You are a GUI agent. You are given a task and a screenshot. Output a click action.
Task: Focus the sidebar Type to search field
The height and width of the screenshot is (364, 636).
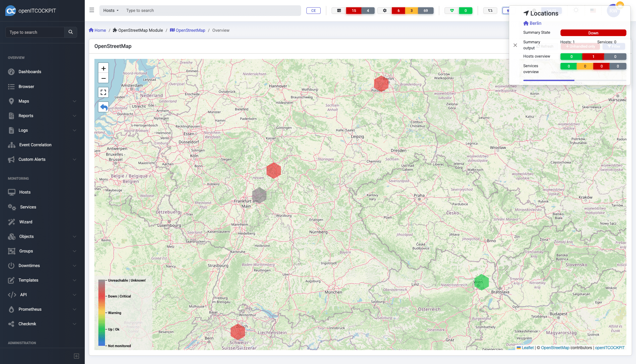click(x=35, y=32)
